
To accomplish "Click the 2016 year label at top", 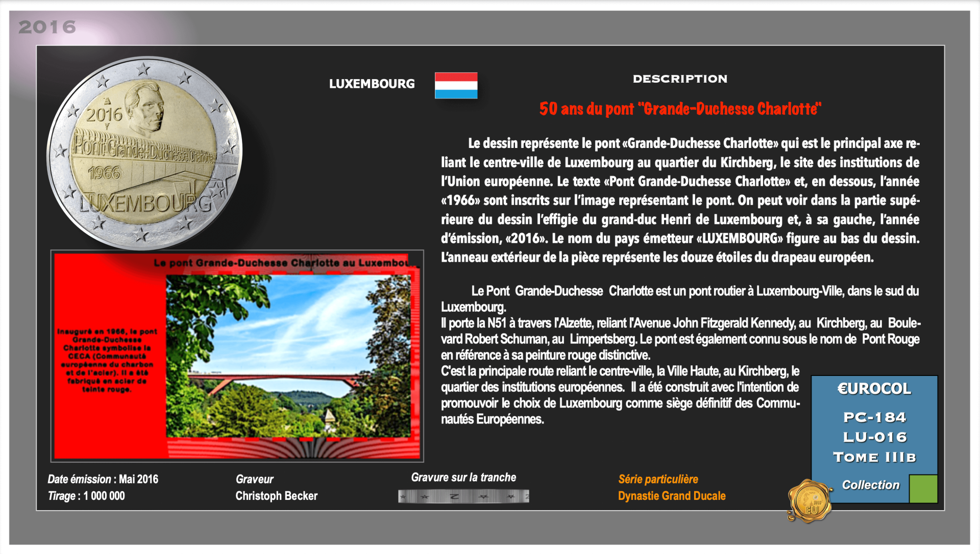I will click(47, 27).
